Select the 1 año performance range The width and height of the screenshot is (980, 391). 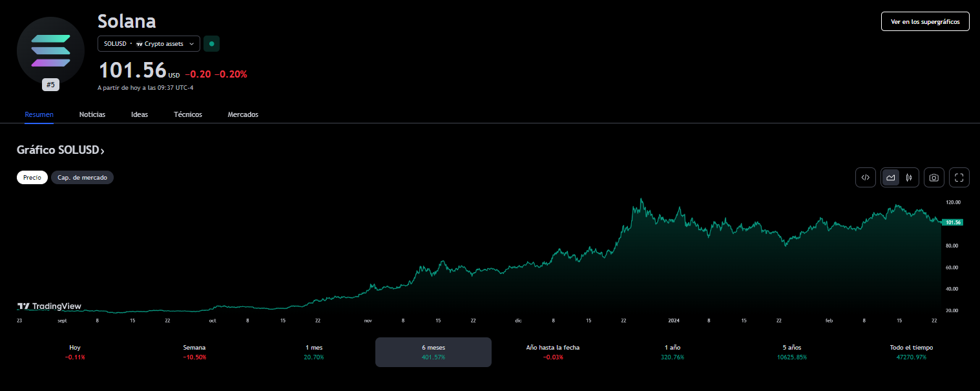pyautogui.click(x=672, y=352)
